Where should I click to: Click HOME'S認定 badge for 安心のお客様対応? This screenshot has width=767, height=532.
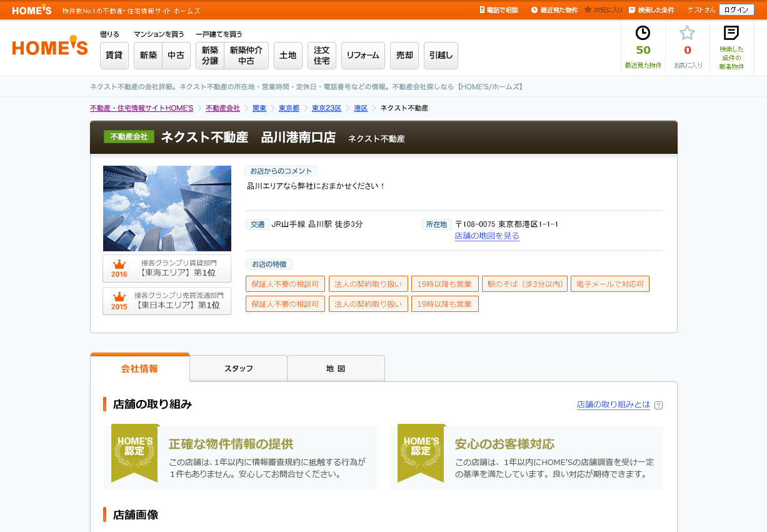(x=421, y=453)
